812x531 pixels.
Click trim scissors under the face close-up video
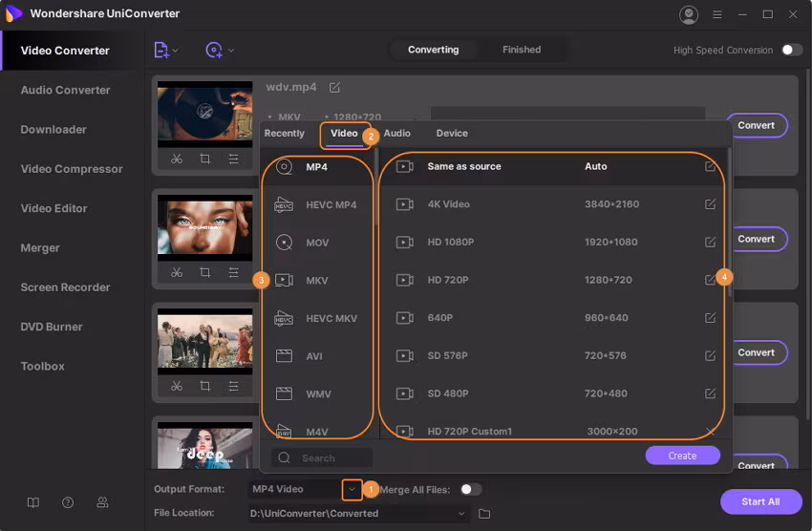tap(177, 272)
